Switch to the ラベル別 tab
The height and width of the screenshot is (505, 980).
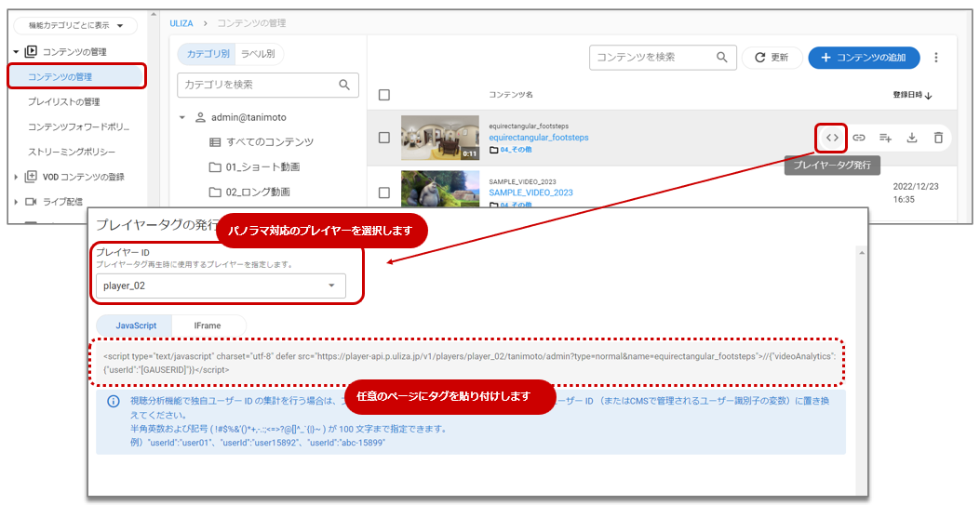pyautogui.click(x=258, y=54)
